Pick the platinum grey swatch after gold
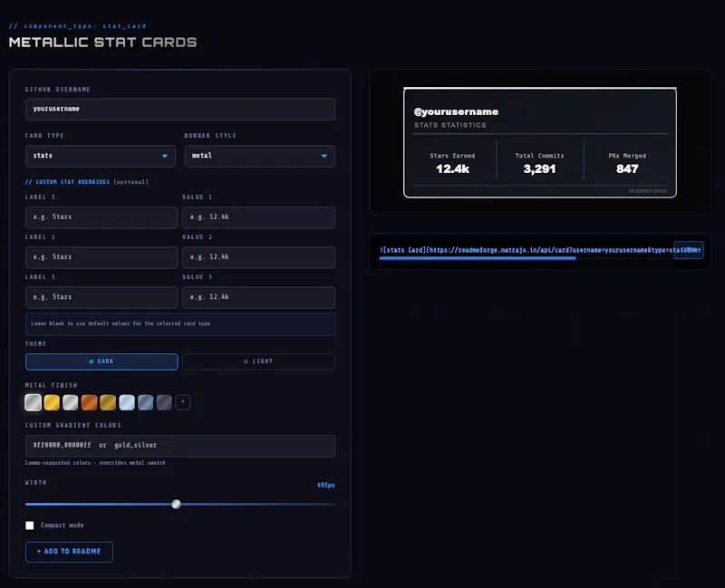725x588 pixels. [x=71, y=402]
